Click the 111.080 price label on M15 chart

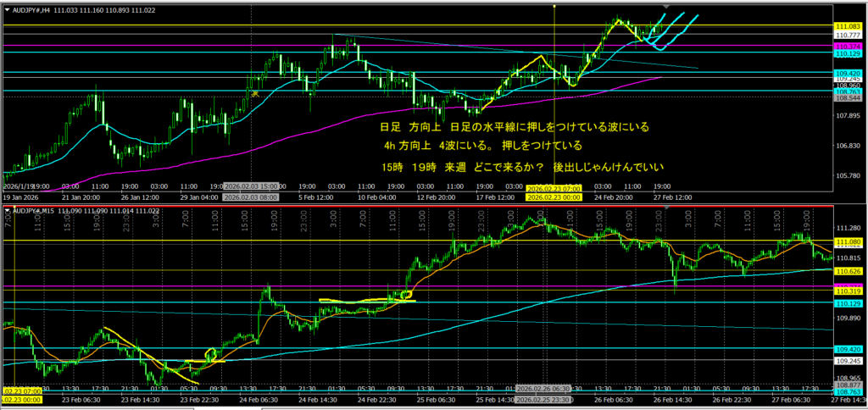[849, 241]
